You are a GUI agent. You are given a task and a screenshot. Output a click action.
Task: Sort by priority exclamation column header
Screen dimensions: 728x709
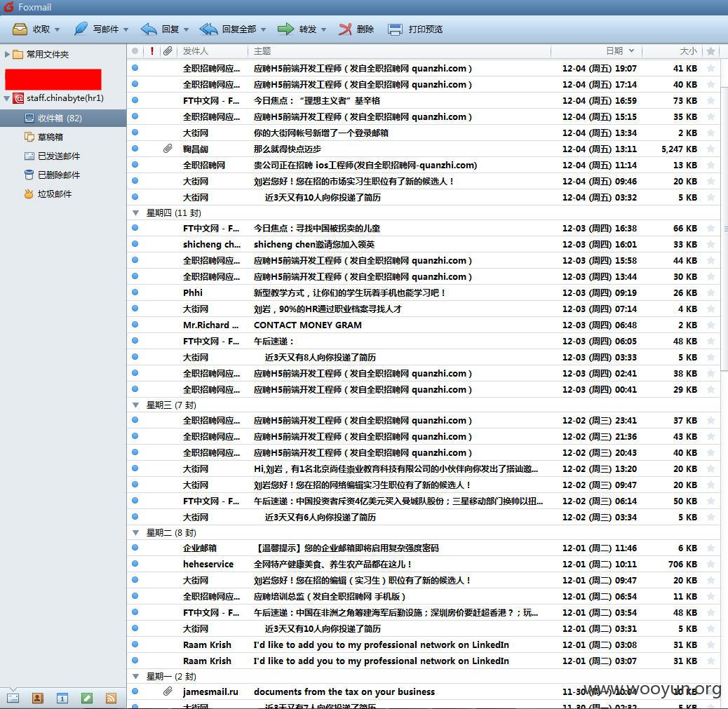pyautogui.click(x=151, y=51)
